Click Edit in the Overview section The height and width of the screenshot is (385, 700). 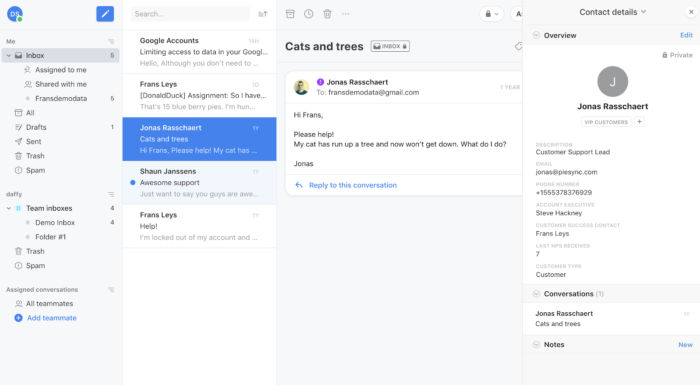[686, 35]
